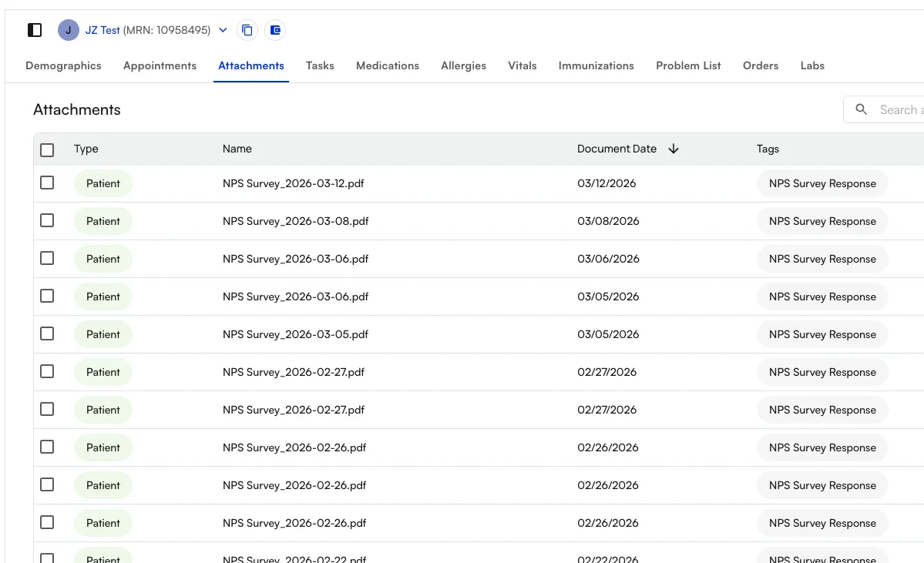
Task: Sort by the Document Date column header
Action: click(x=617, y=149)
